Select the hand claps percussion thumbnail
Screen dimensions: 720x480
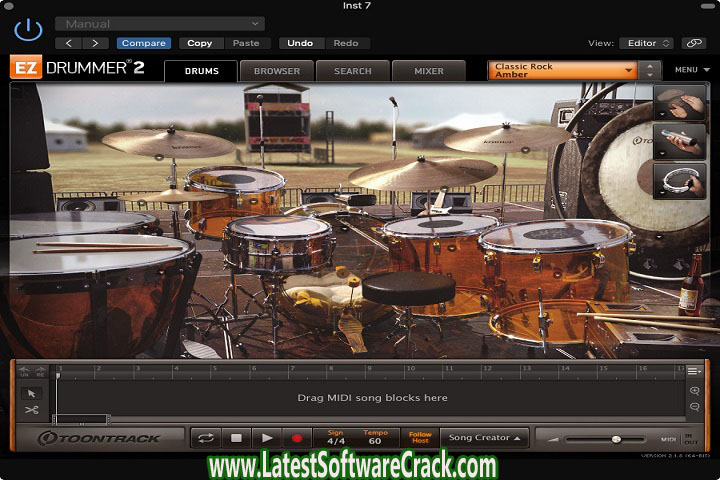[680, 102]
